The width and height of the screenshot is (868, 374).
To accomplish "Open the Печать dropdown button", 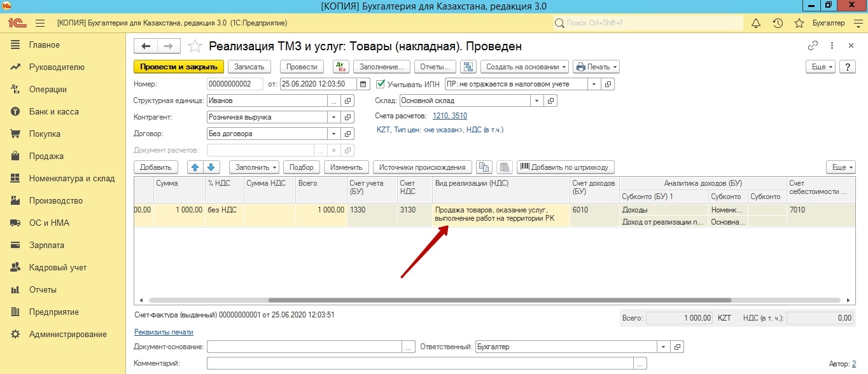I will (596, 67).
